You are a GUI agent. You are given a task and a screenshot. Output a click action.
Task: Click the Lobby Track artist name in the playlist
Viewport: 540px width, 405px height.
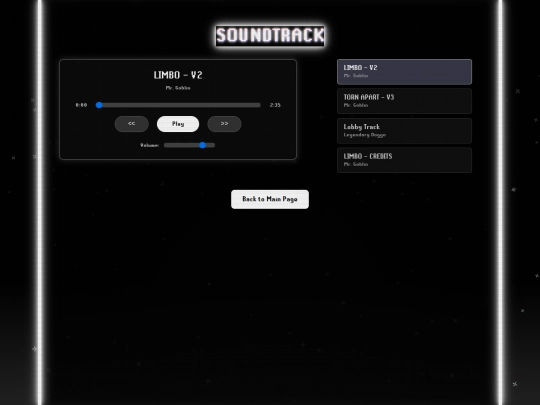365,135
